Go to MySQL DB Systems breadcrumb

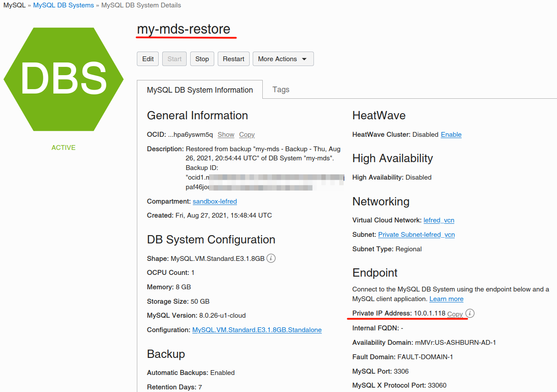coord(63,5)
